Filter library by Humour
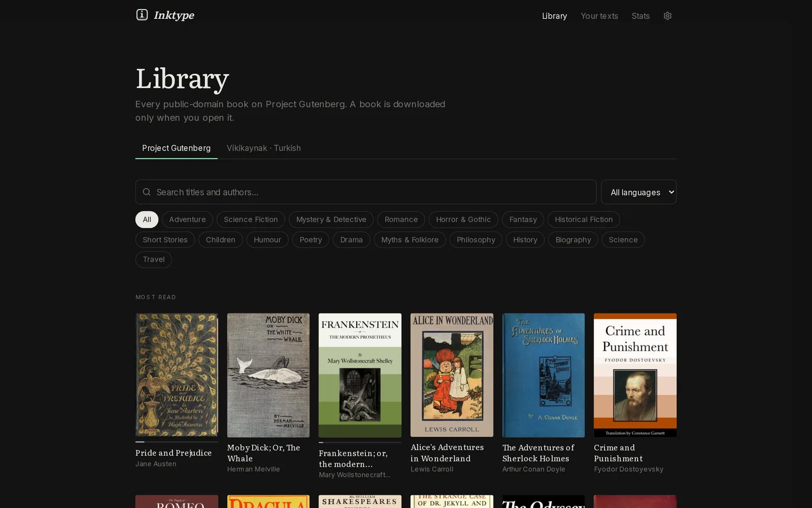This screenshot has height=508, width=812. pyautogui.click(x=267, y=240)
